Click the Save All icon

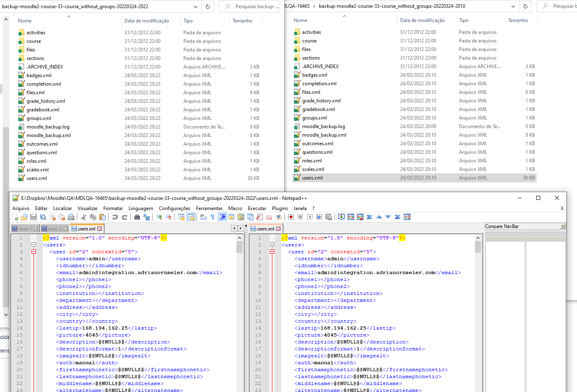(x=43, y=217)
